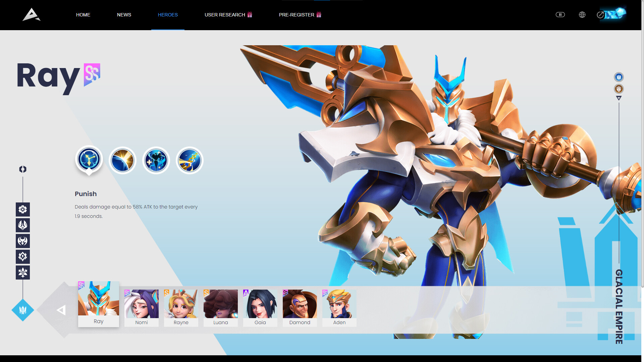Screen dimensions: 644x362
Task: Open the lightning strike skill icon
Action: pyautogui.click(x=189, y=160)
